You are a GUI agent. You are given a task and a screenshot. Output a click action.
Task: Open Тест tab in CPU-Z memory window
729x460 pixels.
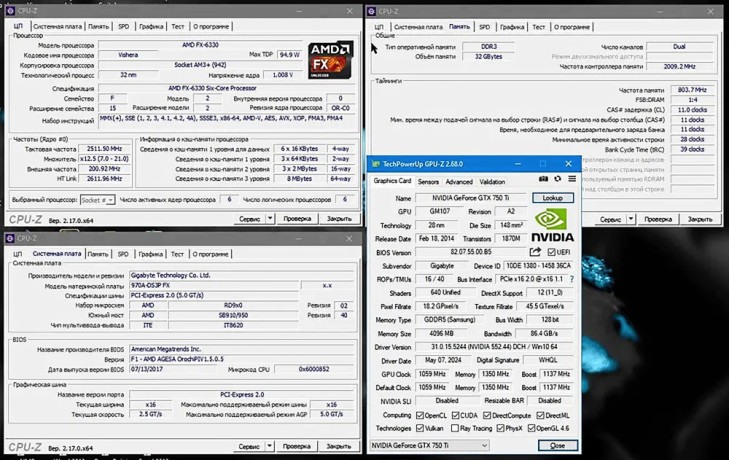click(x=538, y=27)
